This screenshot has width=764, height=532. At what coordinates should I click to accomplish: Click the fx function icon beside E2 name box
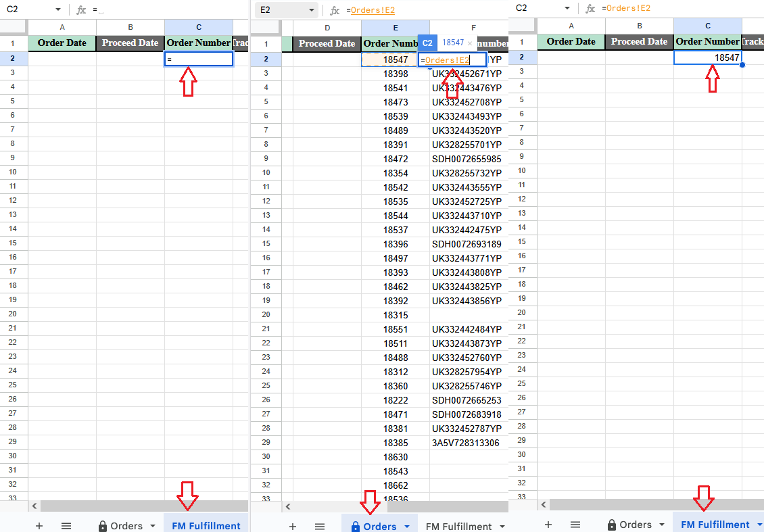pyautogui.click(x=335, y=11)
